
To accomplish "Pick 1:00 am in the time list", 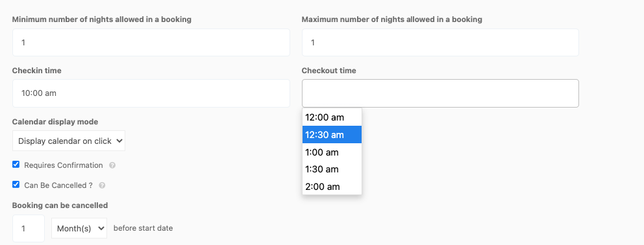I will [x=332, y=152].
